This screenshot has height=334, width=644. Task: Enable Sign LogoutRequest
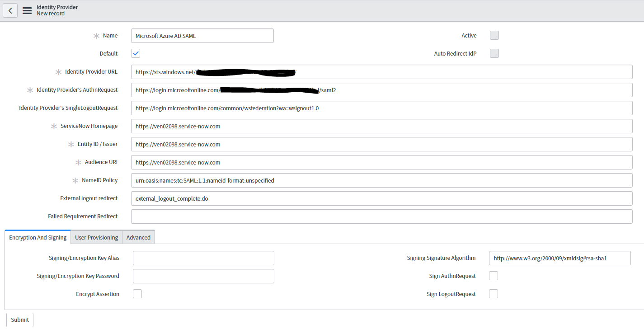click(493, 294)
